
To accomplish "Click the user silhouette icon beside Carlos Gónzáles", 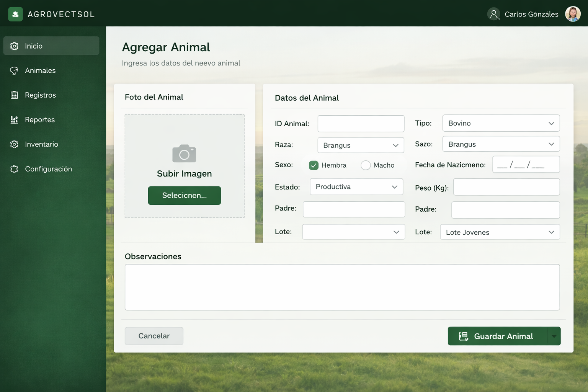I will point(493,14).
